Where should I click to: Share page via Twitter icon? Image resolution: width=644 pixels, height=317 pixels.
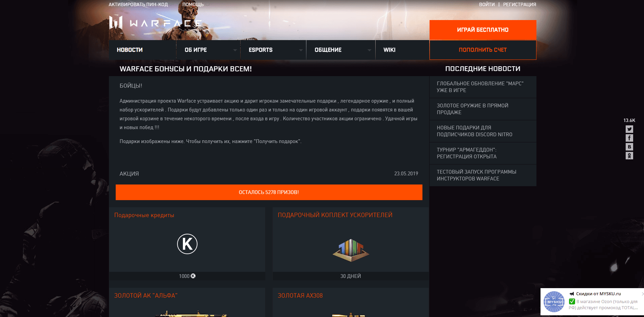click(x=629, y=129)
